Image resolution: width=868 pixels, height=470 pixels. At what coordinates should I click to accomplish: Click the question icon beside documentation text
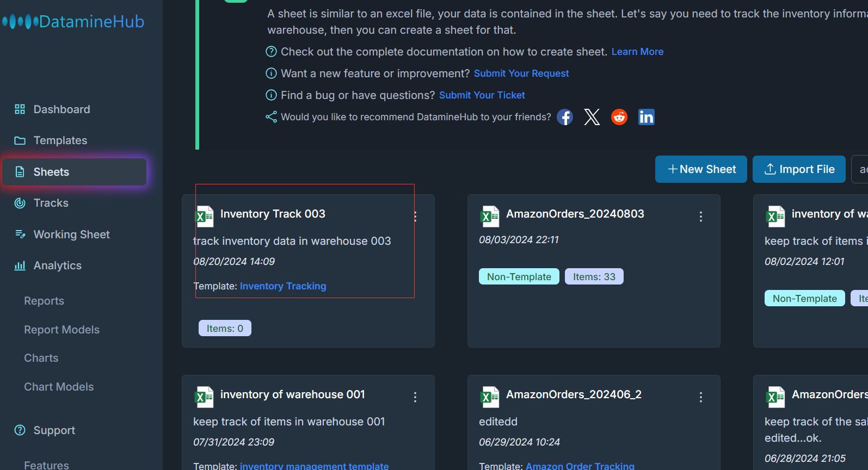(x=271, y=52)
